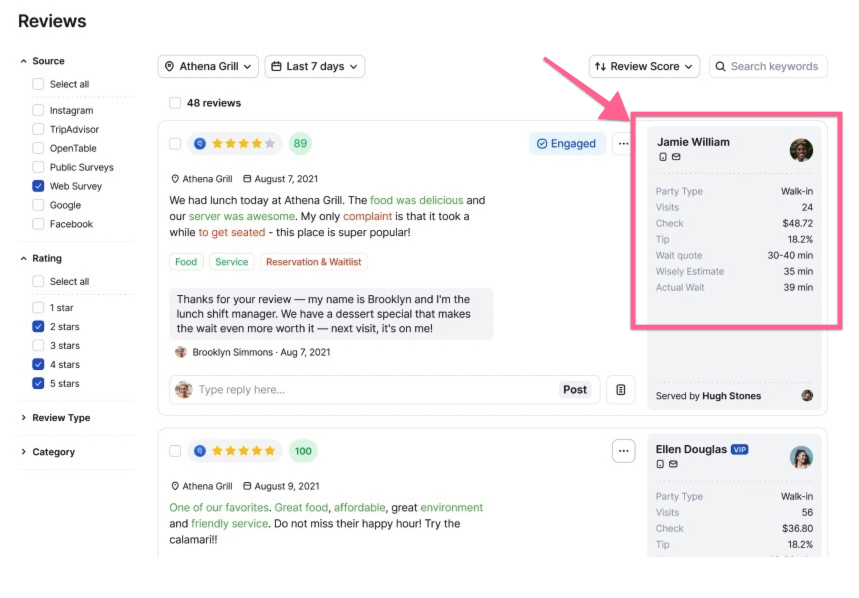
Task: Check Select all under Rating
Action: [38, 281]
